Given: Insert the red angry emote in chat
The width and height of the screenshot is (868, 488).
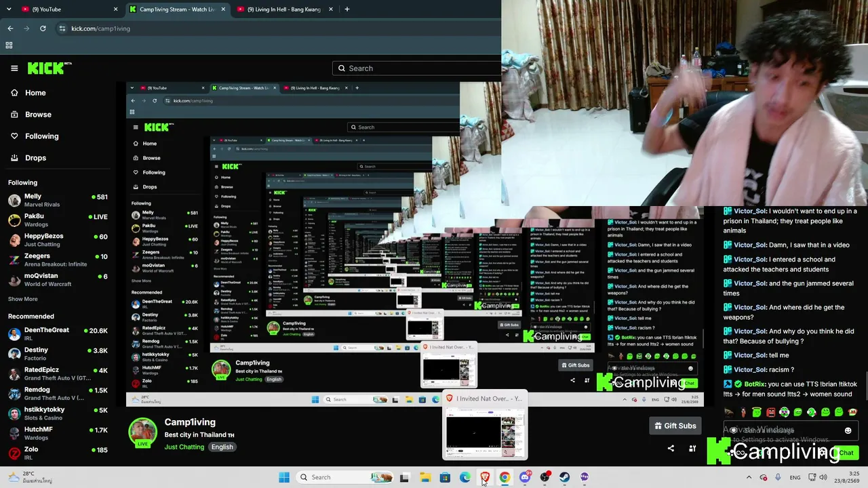Looking at the screenshot, I should (770, 412).
